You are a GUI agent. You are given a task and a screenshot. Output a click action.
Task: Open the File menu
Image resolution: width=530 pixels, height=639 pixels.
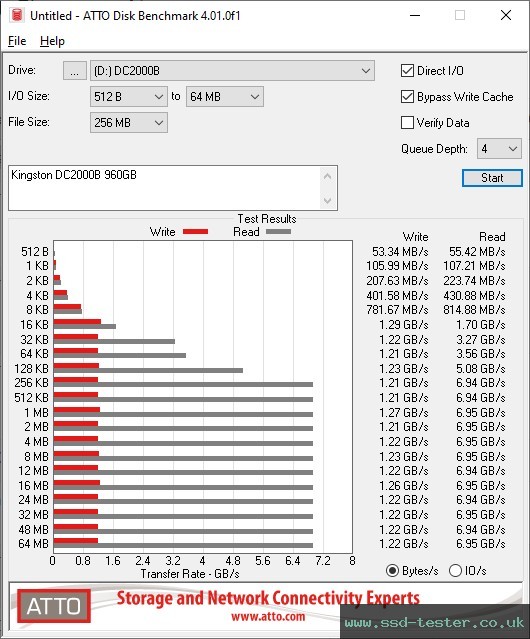point(17,41)
